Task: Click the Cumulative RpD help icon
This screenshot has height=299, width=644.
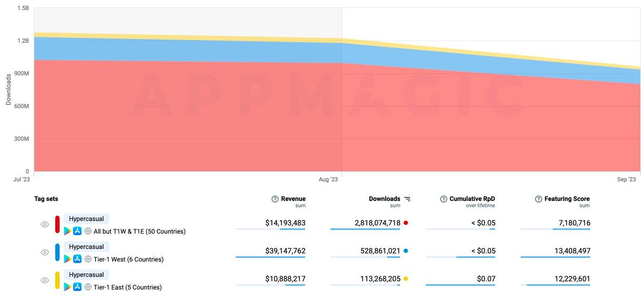Action: (x=444, y=199)
